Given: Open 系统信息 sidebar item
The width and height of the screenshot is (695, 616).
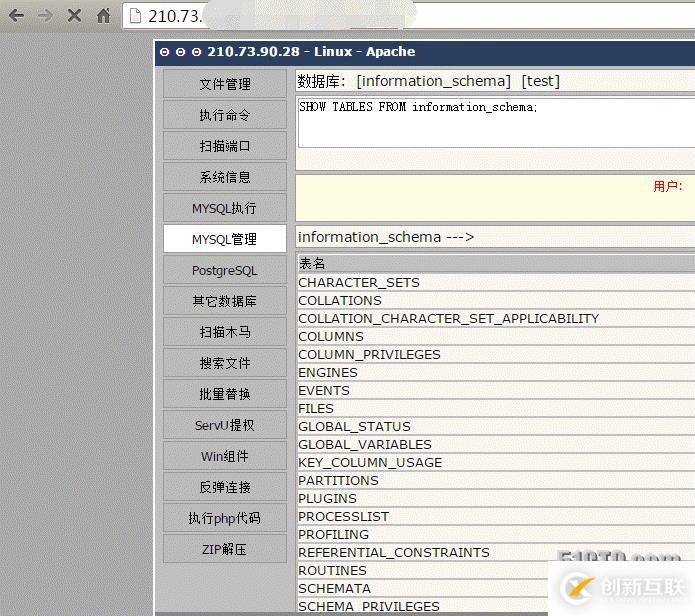Looking at the screenshot, I should pyautogui.click(x=225, y=177).
